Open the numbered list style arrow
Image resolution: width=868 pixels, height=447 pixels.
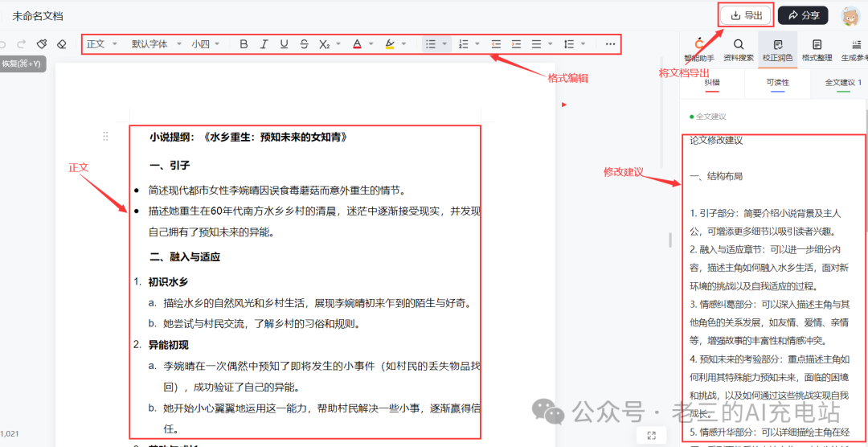(477, 44)
